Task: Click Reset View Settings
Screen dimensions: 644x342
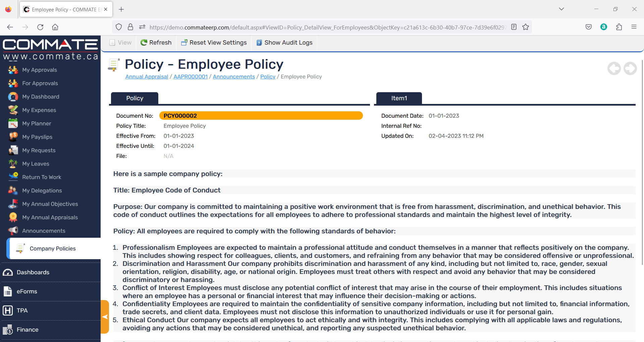Action: (214, 43)
